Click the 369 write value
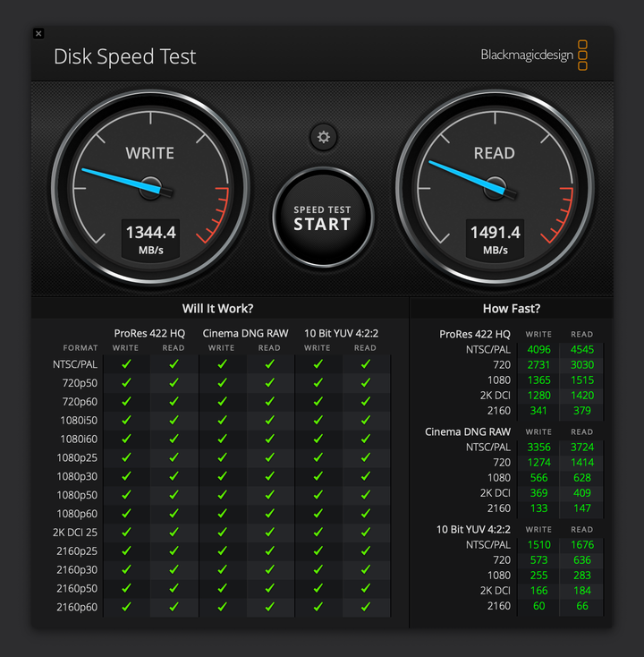Image resolution: width=644 pixels, height=657 pixels. point(538,492)
